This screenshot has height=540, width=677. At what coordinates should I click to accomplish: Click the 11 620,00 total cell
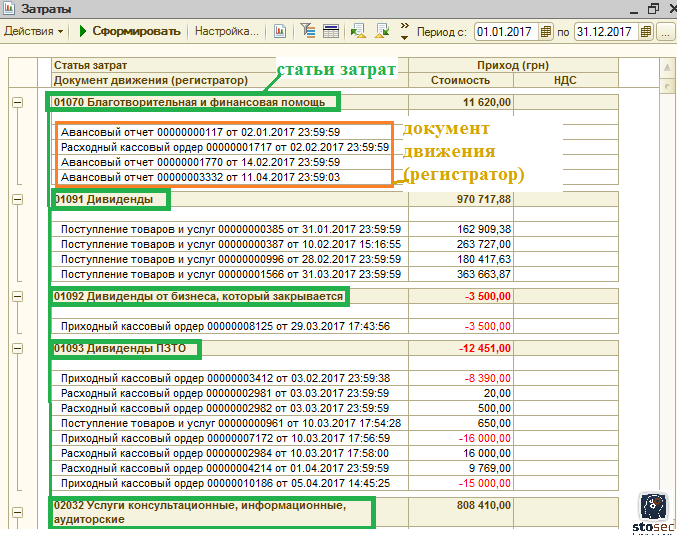(461, 102)
